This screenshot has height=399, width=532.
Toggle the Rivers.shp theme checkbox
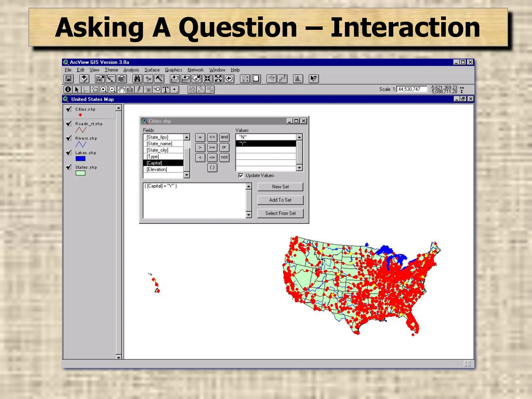69,138
